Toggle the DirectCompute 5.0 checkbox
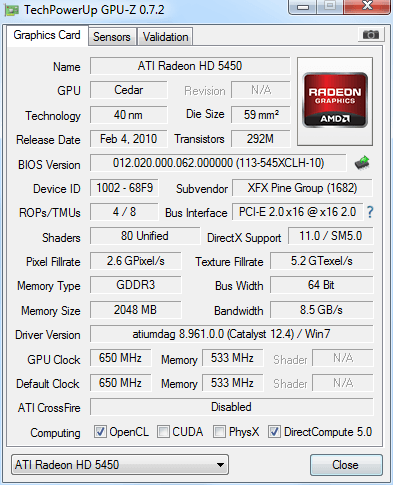Viewport: 393px width, 485px height. pyautogui.click(x=274, y=432)
